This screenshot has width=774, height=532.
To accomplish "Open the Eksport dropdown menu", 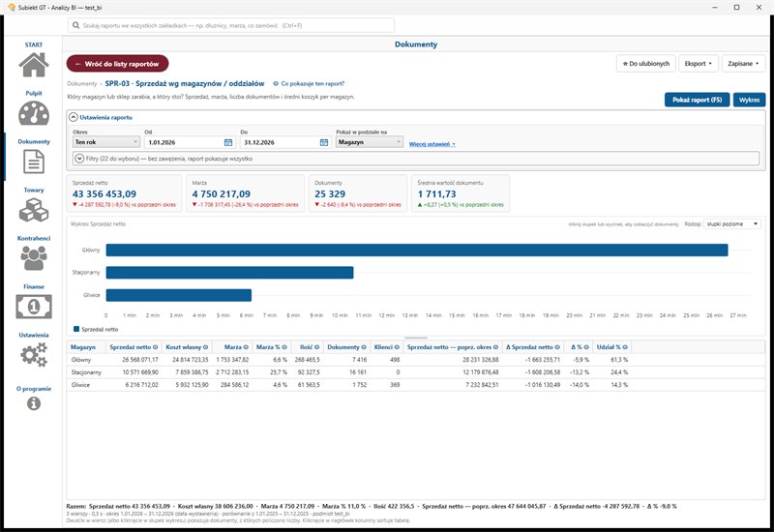I will tap(698, 64).
